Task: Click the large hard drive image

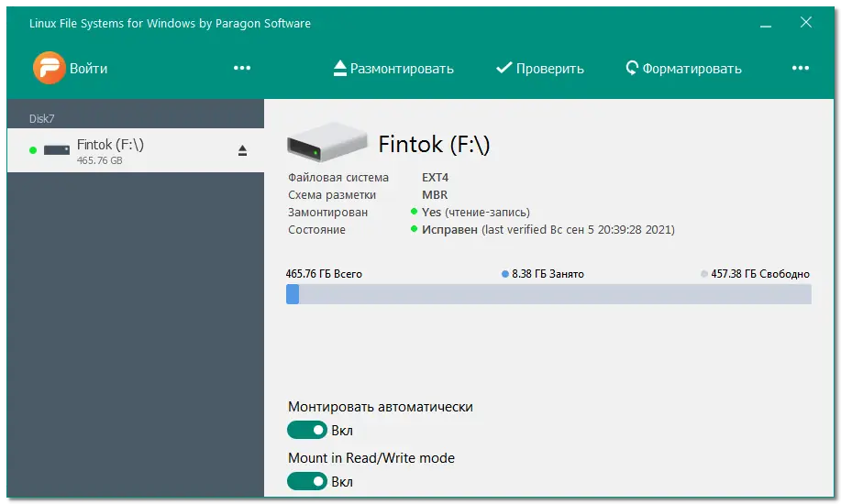Action: (327, 142)
